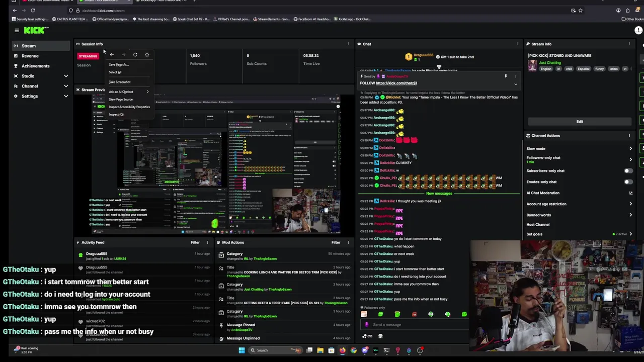644x362 pixels.
Task: Toggle Emotes-only chat switch
Action: coord(628,182)
